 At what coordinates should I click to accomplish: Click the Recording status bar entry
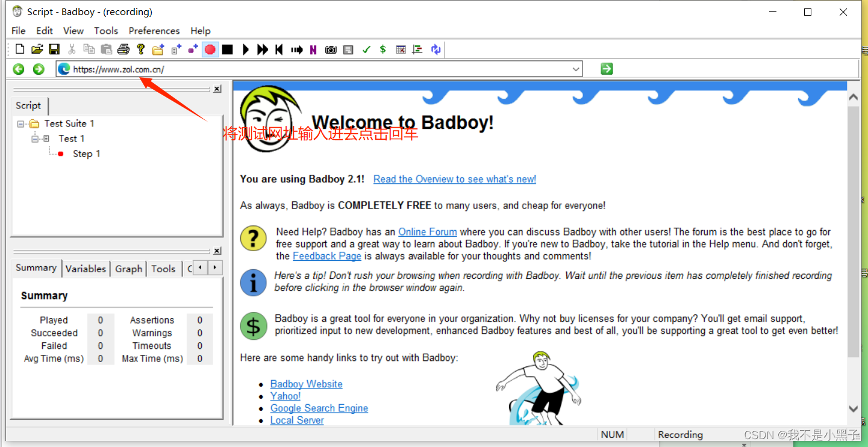(x=680, y=434)
